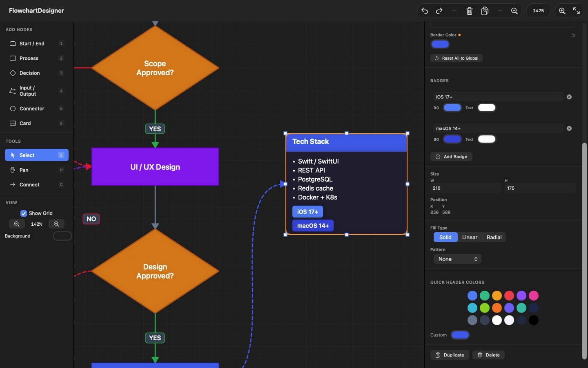Zoom in using top toolbar magnifier

pos(562,11)
